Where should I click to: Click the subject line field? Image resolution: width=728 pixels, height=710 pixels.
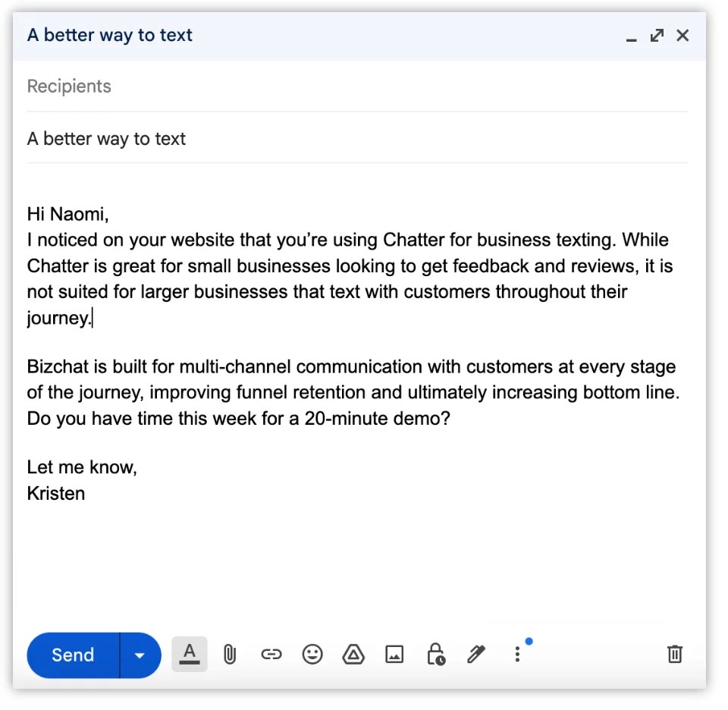coord(357,139)
